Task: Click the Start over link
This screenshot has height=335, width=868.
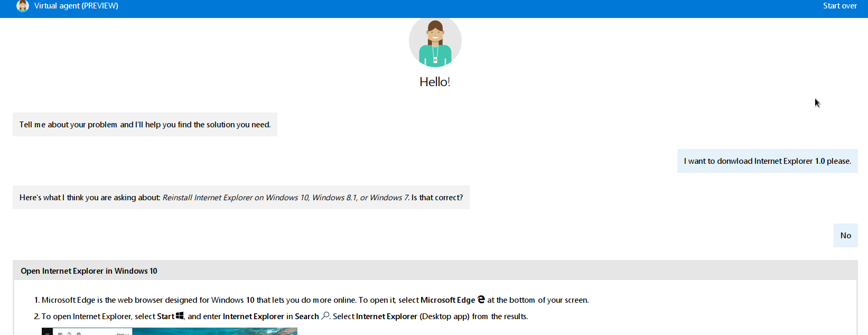Action: pyautogui.click(x=839, y=6)
